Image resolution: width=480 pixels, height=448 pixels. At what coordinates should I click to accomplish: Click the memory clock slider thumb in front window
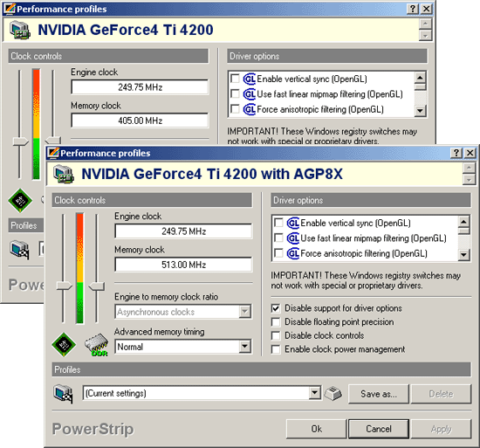[x=96, y=286]
